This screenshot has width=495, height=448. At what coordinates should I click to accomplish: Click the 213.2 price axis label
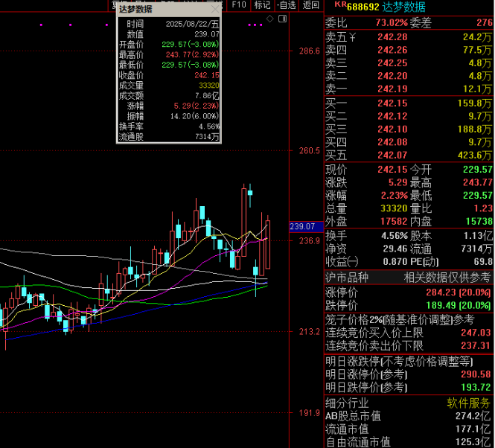tap(310, 332)
